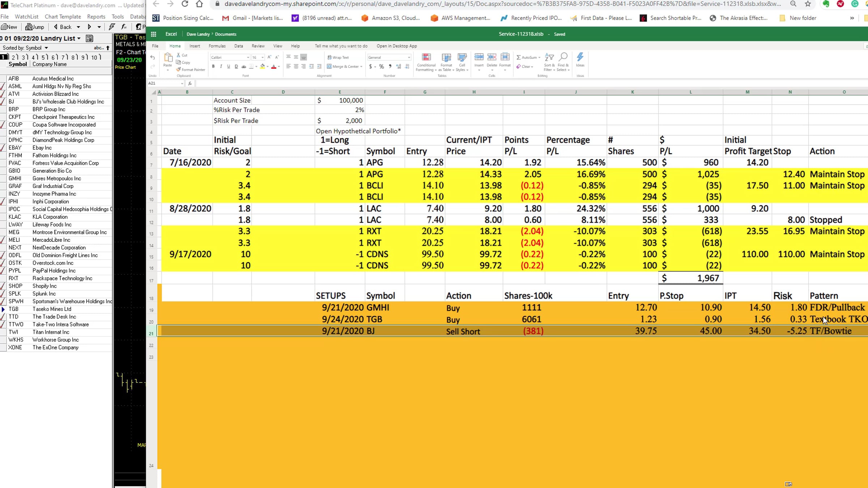Switch to the Data ribbon tab
Viewport: 868px width, 488px height.
[x=239, y=46]
